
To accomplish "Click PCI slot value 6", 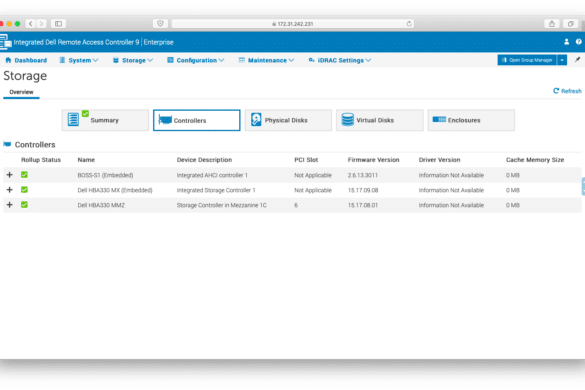I will point(296,205).
